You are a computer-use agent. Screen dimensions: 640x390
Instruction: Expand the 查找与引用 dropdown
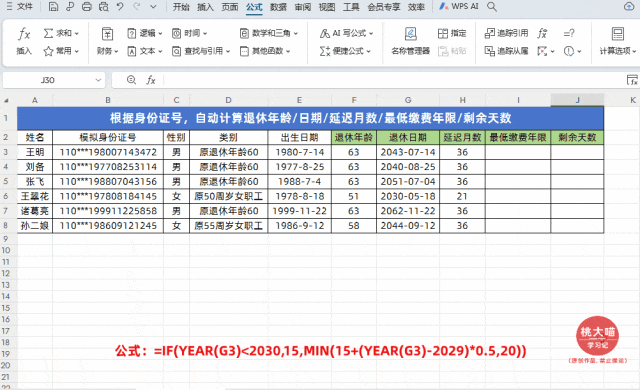[x=228, y=51]
